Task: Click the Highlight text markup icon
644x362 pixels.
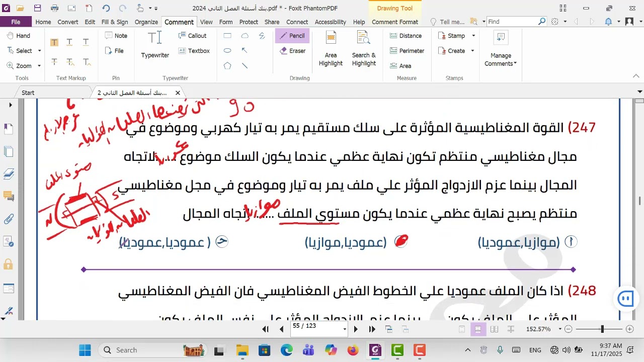Action: [54, 42]
